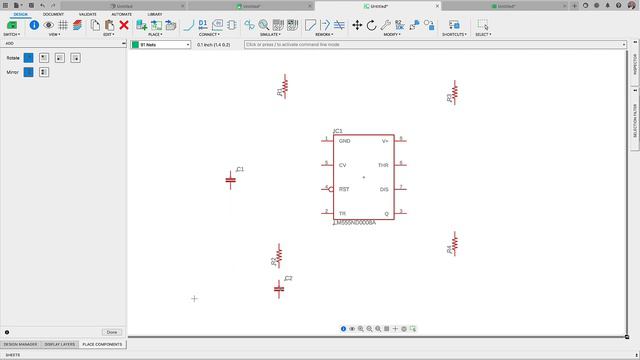Click the Simulate probe magnifier icon
The image size is (640, 360).
click(264, 25)
